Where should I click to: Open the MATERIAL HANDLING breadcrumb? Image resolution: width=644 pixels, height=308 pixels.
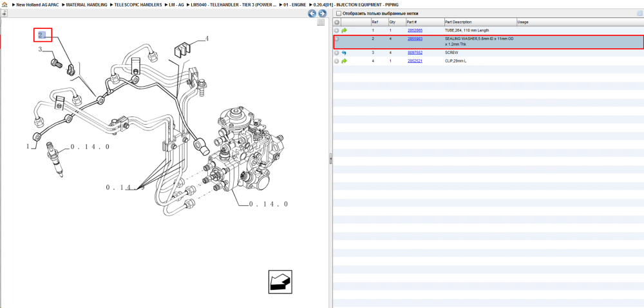point(87,5)
